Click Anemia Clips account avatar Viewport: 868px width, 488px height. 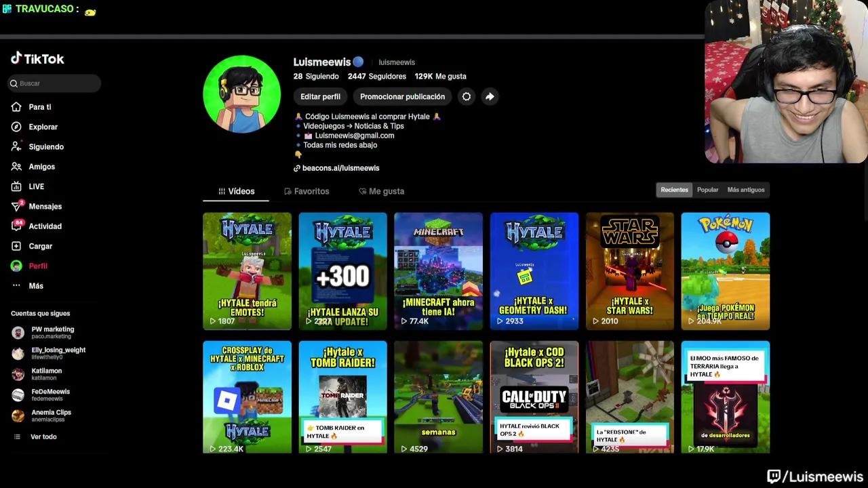pyautogui.click(x=18, y=415)
